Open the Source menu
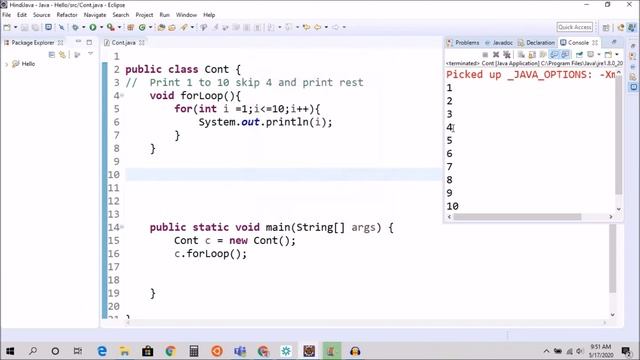 (x=42, y=15)
